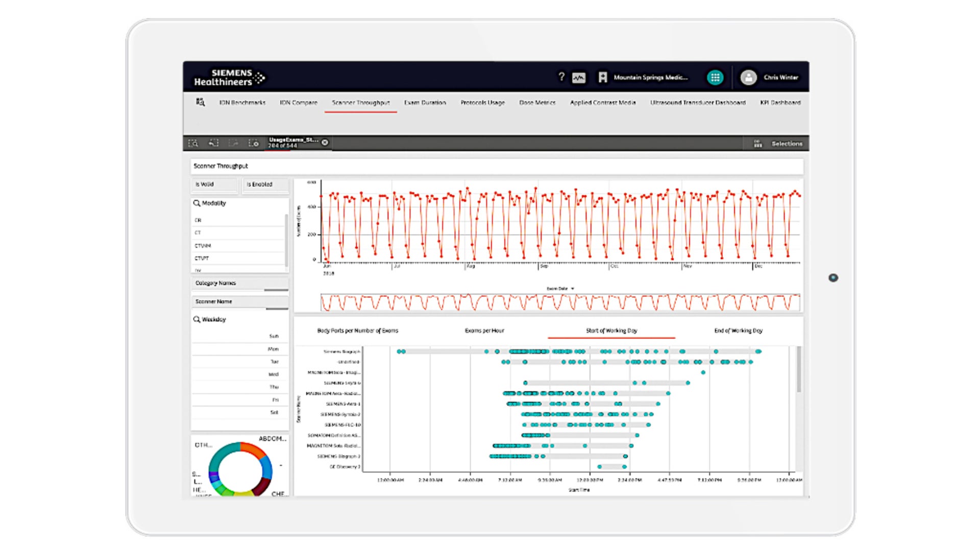
Task: Remove the UsageExams_St... selection
Action: (x=325, y=142)
